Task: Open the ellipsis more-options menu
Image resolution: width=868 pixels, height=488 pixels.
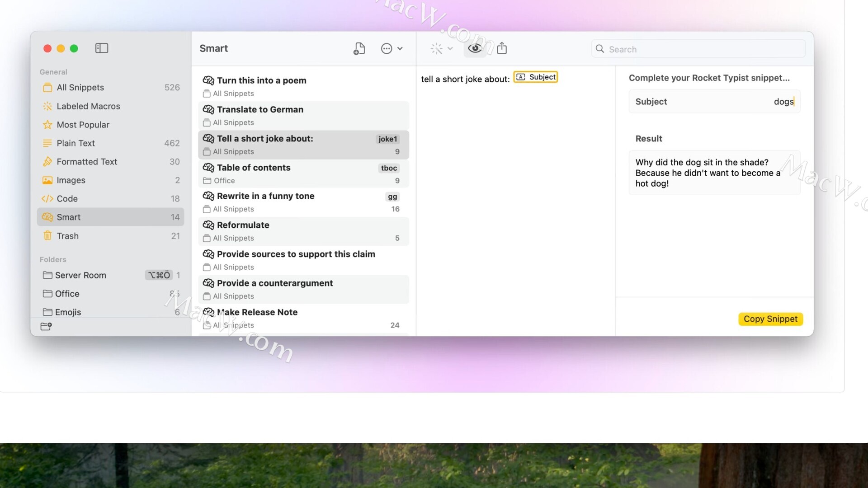Action: [x=392, y=48]
